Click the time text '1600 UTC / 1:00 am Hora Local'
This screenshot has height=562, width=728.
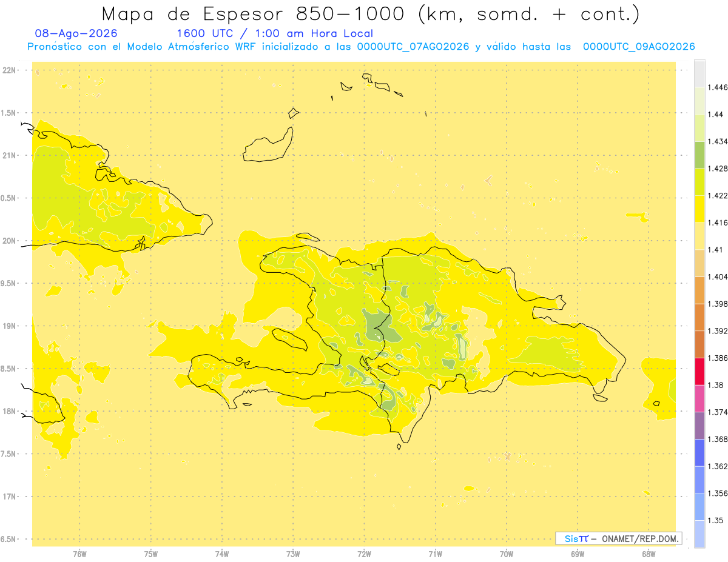click(x=274, y=33)
